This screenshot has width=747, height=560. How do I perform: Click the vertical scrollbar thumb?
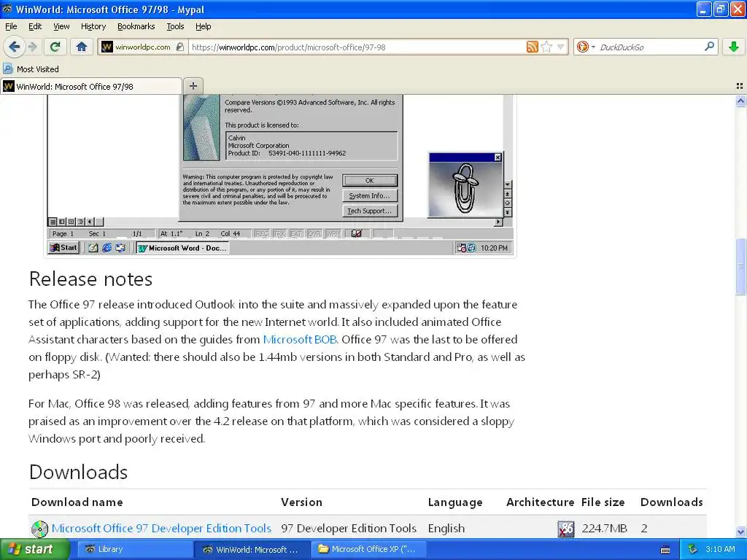tap(740, 265)
